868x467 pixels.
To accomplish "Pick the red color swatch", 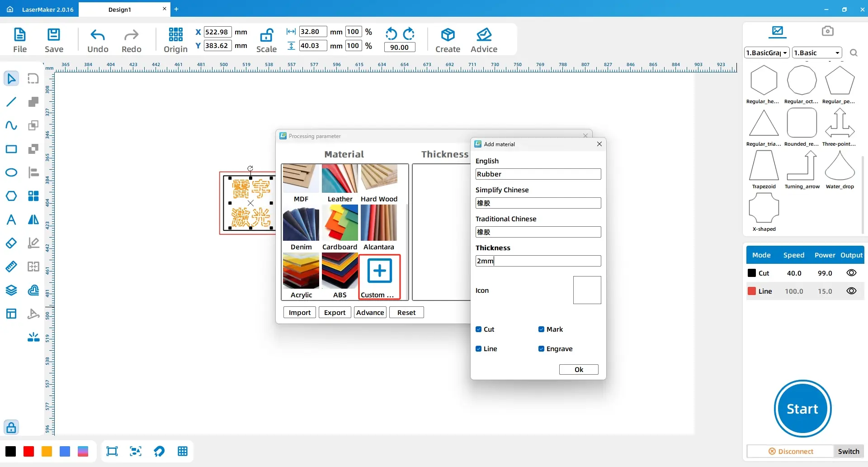I will tap(29, 451).
